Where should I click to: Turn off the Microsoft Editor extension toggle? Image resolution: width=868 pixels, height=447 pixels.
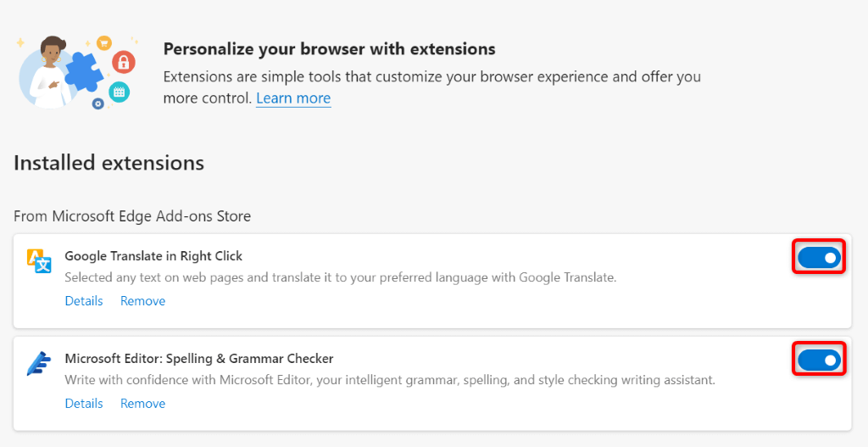819,360
